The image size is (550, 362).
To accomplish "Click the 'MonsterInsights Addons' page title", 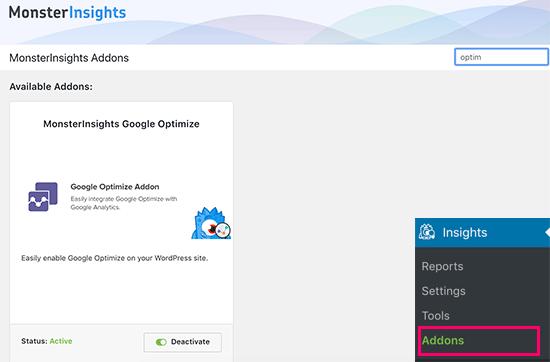I will click(x=69, y=58).
